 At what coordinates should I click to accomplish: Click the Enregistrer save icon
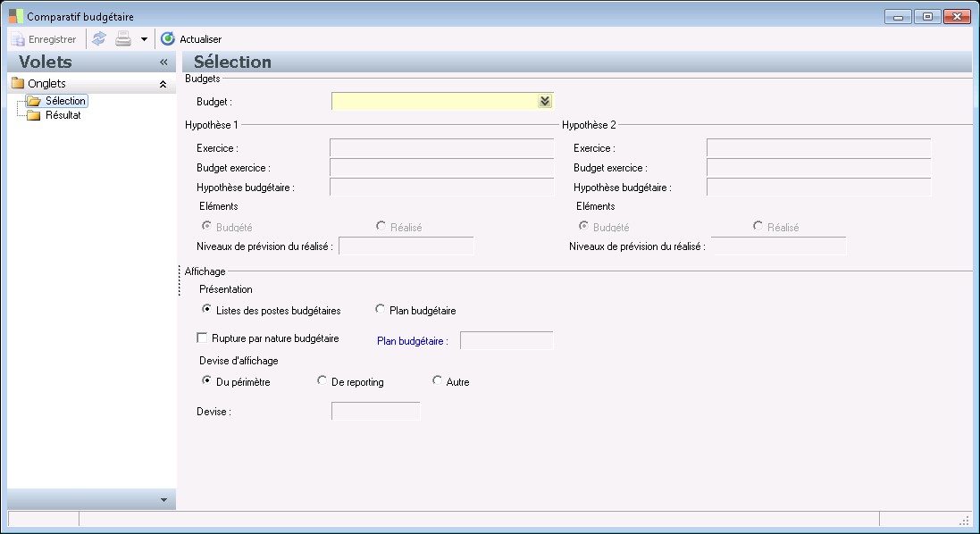pos(18,38)
